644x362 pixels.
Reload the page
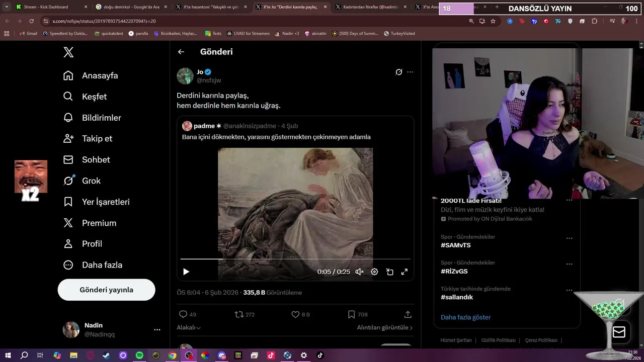point(31,21)
